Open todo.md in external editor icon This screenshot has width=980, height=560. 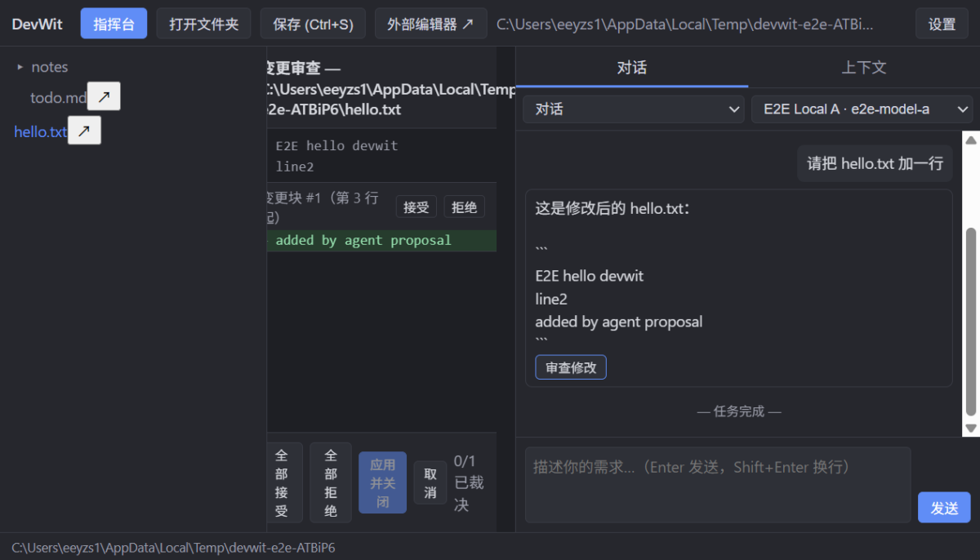(104, 96)
